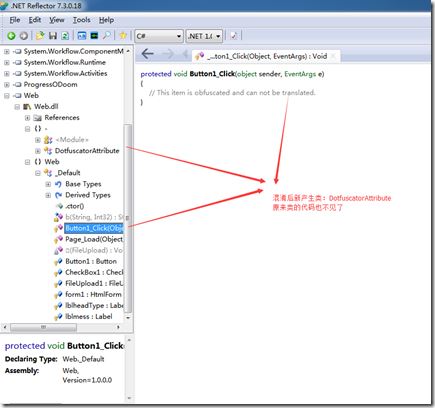Click the Web.dll assembly file icon

(27, 107)
